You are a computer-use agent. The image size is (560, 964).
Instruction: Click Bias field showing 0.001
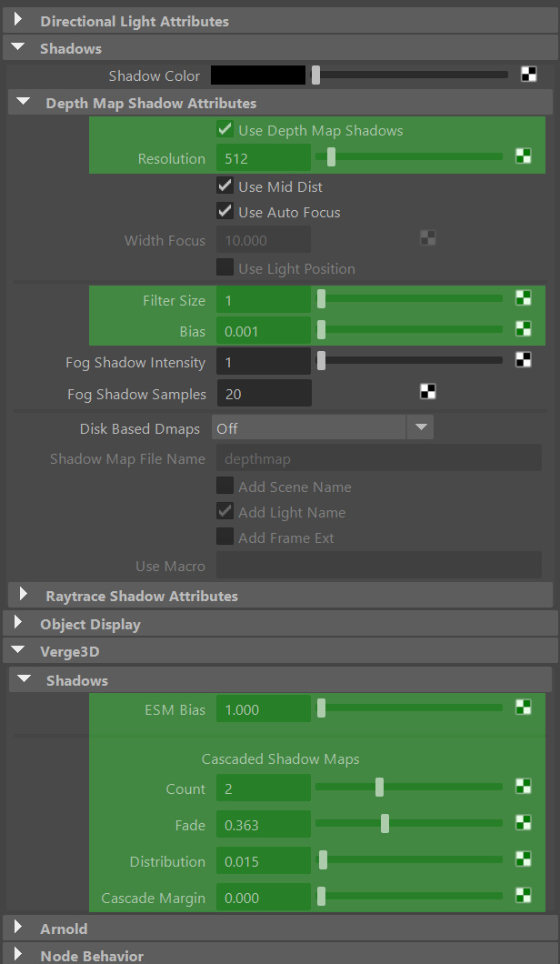point(264,331)
